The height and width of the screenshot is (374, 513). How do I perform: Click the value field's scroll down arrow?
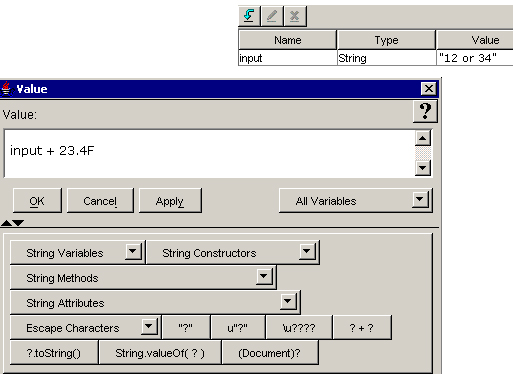422,168
